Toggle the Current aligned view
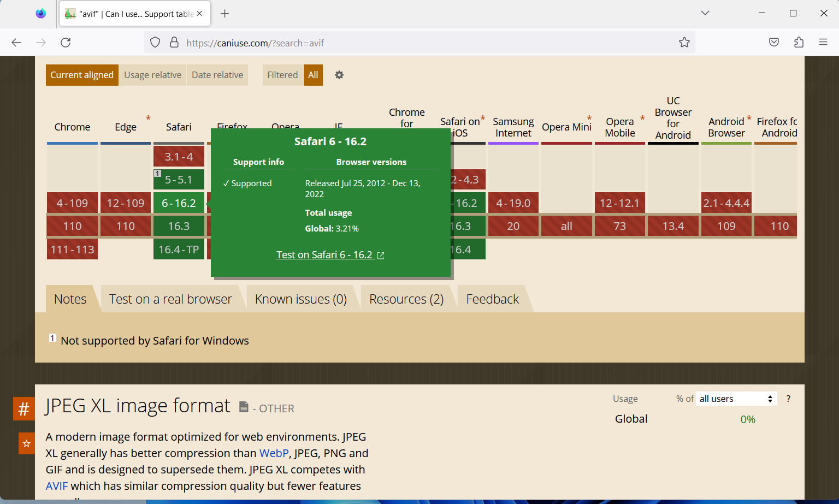Viewport: 839px width, 504px height. [82, 75]
